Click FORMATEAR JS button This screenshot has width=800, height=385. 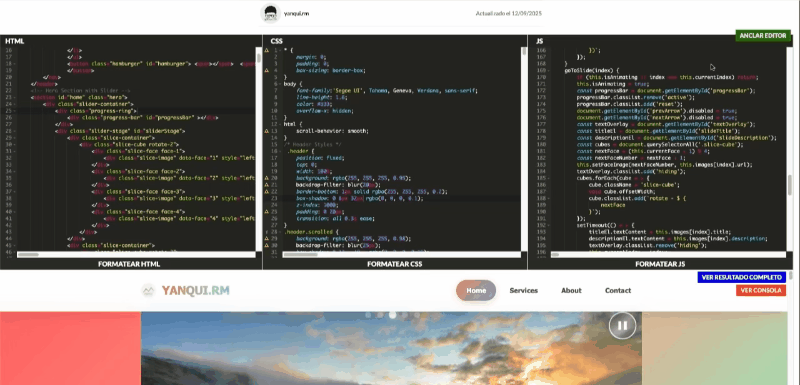tap(660, 264)
